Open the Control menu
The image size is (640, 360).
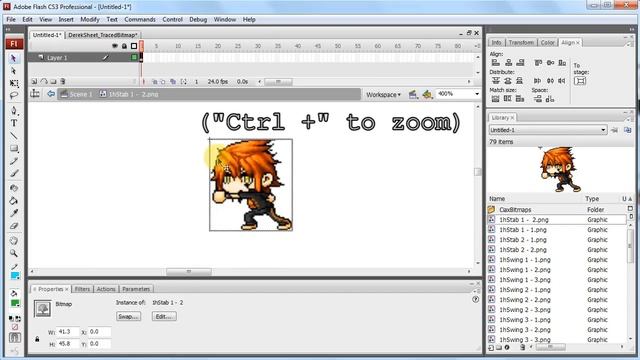tap(172, 19)
